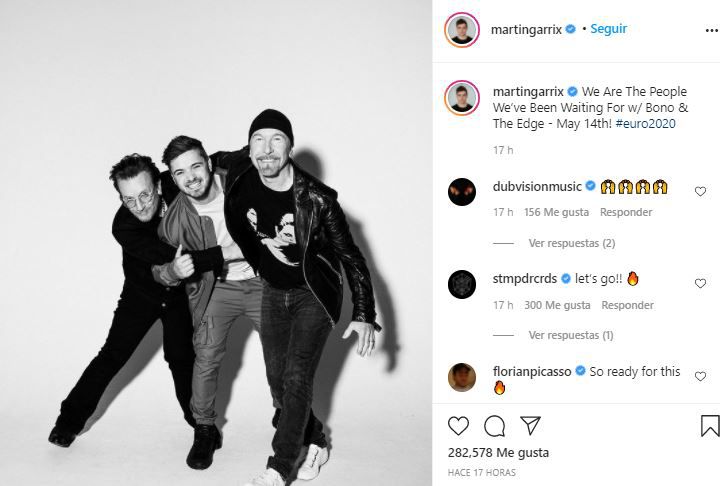Like the post with the heart icon
The width and height of the screenshot is (720, 486).
(458, 426)
